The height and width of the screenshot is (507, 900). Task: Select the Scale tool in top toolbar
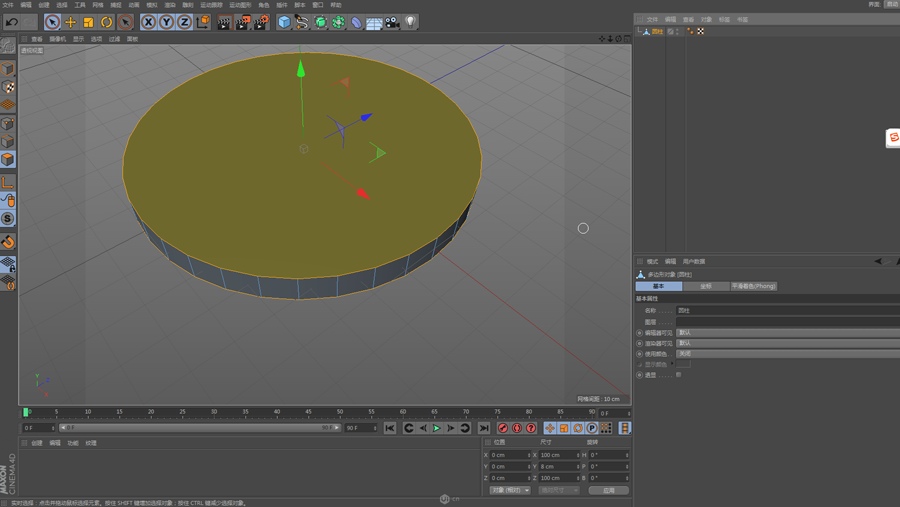click(x=88, y=22)
